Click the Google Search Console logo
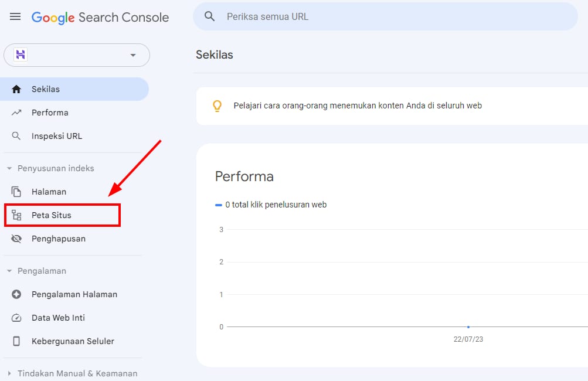Viewport: 588px width, 381px height. click(x=100, y=17)
